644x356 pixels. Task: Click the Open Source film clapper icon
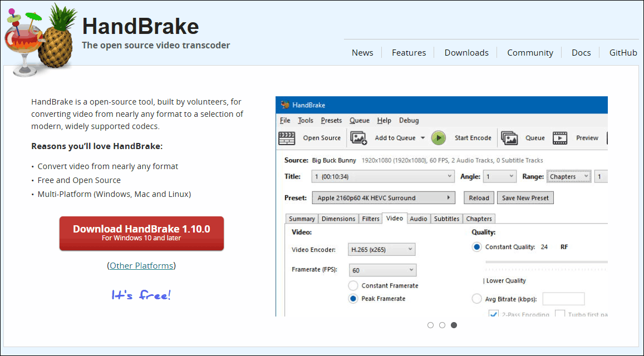(x=287, y=138)
